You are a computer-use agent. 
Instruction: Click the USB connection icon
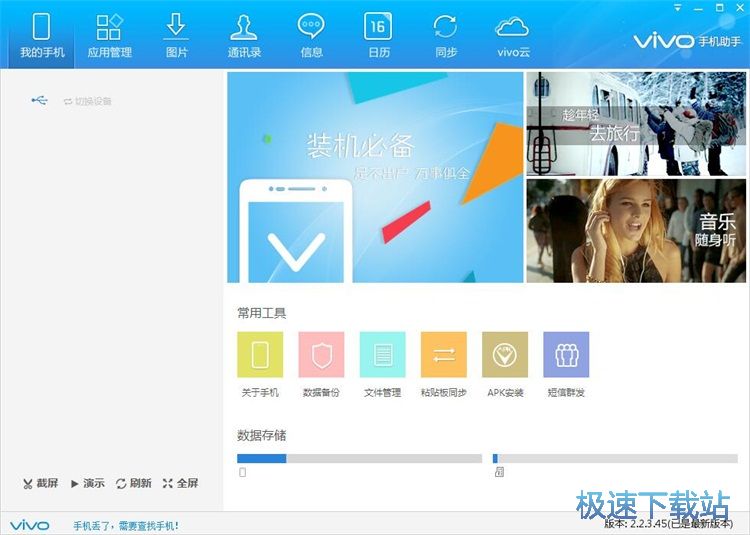point(39,100)
